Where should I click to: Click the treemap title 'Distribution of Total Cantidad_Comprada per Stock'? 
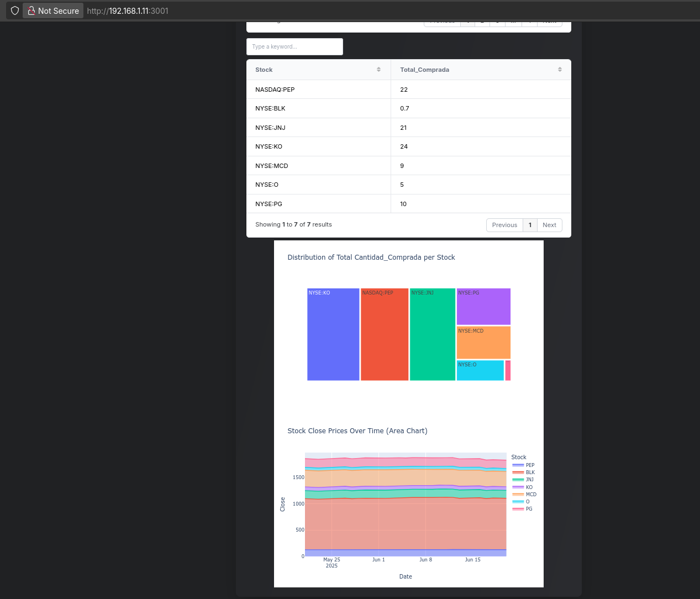tap(371, 258)
